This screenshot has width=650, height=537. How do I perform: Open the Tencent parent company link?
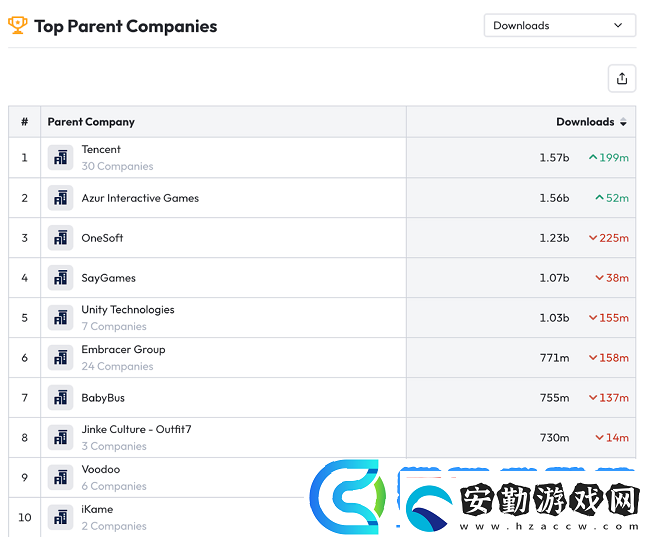pyautogui.click(x=101, y=149)
